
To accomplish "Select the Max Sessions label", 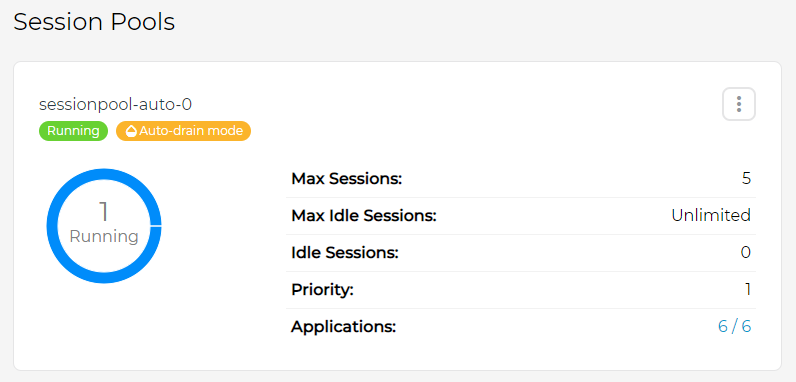I will coord(347,179).
